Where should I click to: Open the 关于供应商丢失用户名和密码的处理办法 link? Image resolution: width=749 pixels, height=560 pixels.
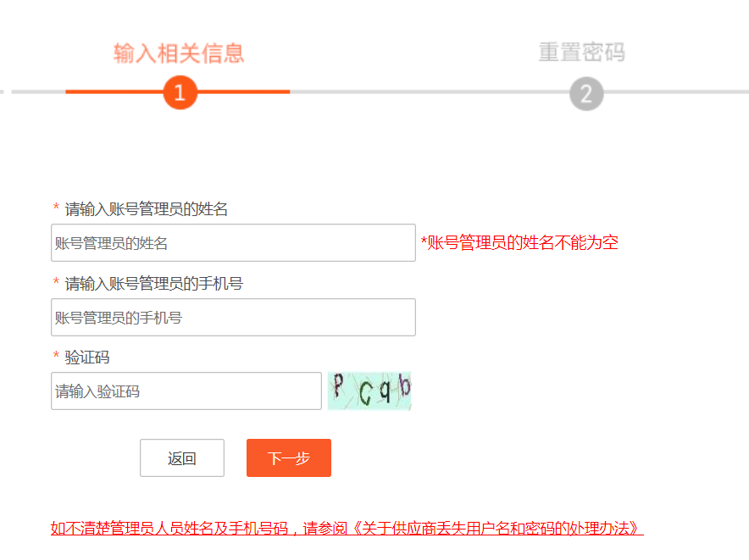pyautogui.click(x=496, y=528)
